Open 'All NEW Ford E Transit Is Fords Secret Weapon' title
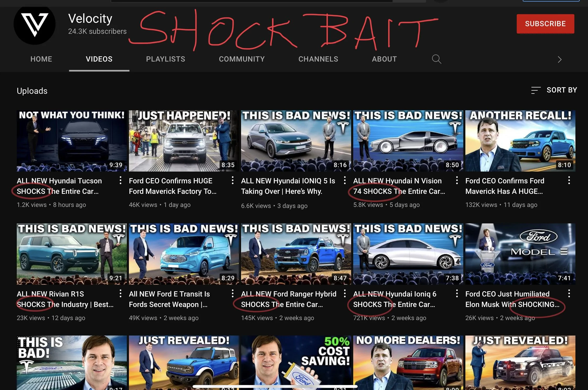Viewport: 588px width, 390px height. click(x=169, y=299)
